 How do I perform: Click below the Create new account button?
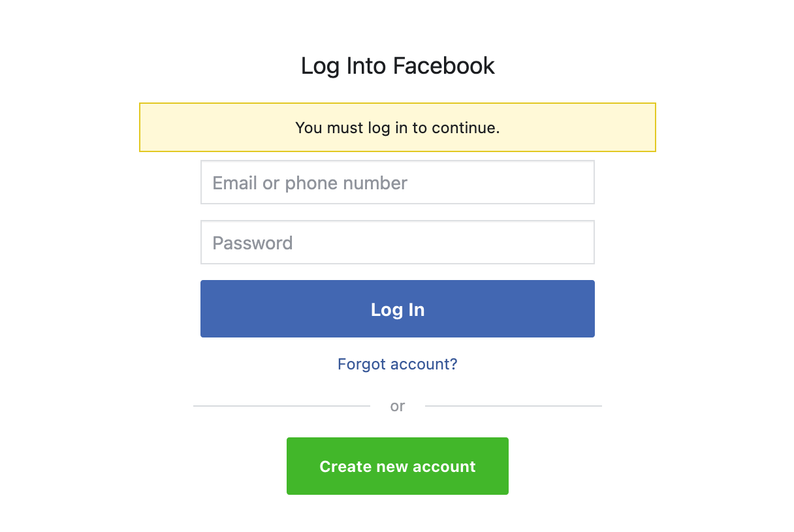pos(397,516)
